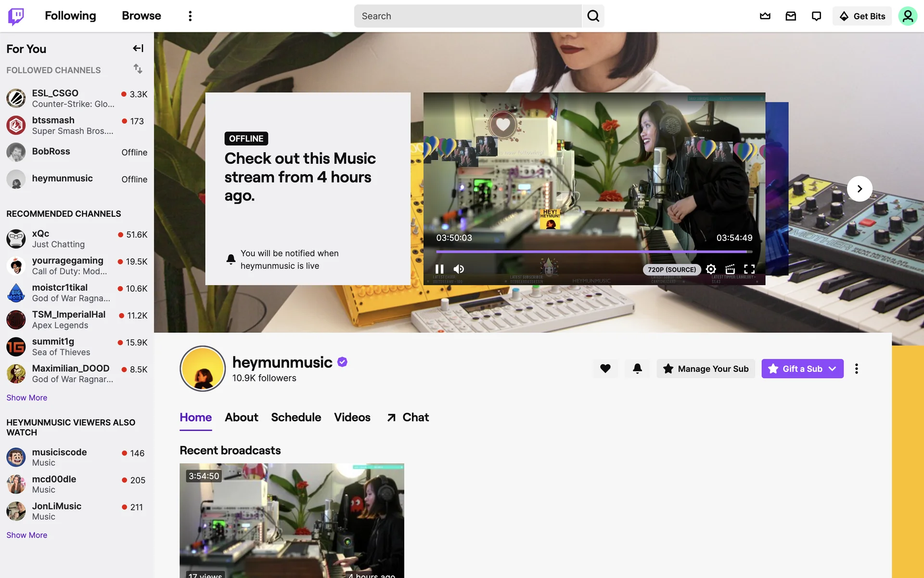Switch to the Videos tab
Screen dimensions: 924x578
click(x=352, y=417)
